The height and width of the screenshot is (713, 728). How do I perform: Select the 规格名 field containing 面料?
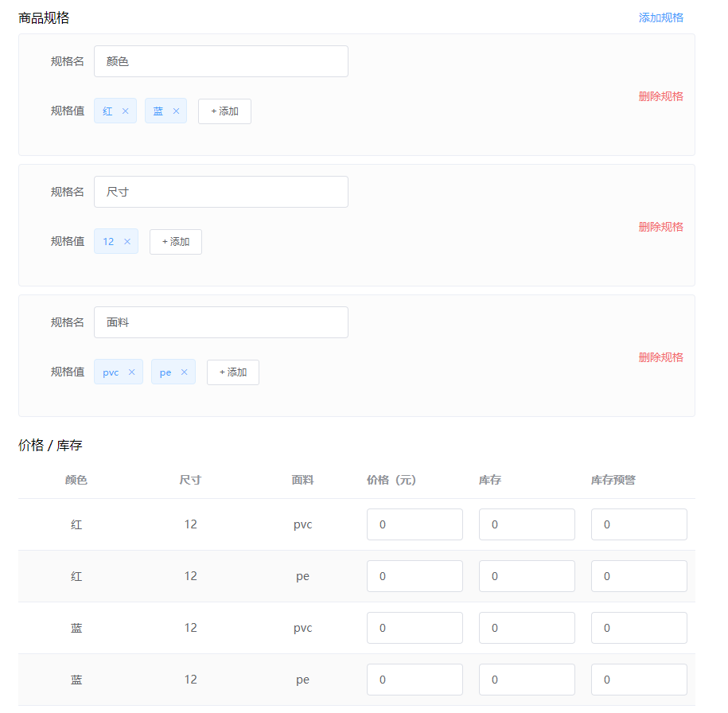coord(220,322)
